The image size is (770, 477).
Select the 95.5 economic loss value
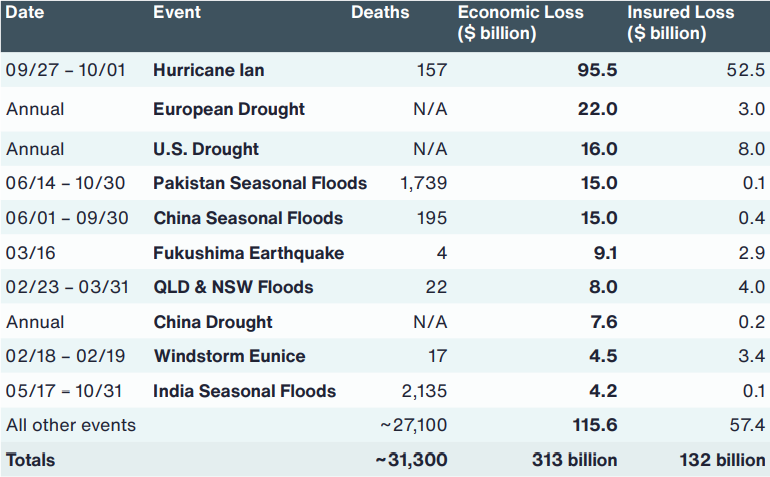coord(597,70)
